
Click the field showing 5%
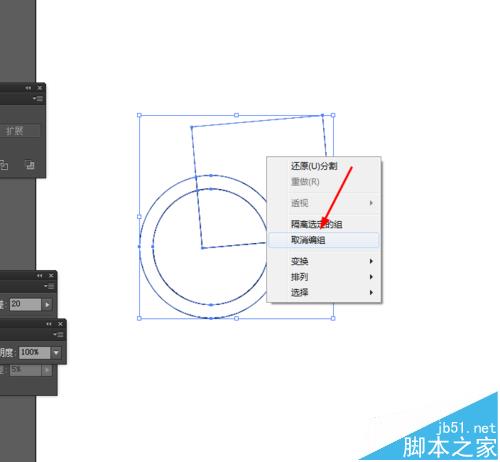[x=25, y=370]
